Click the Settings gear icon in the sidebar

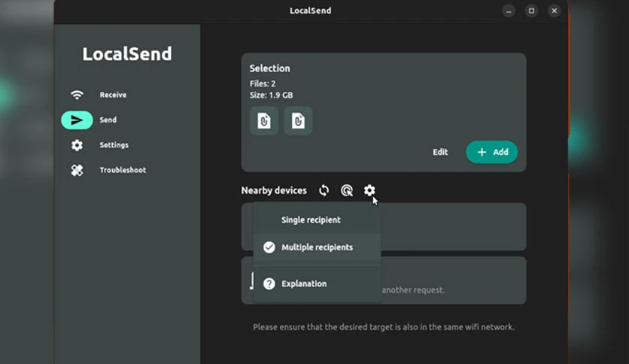77,145
